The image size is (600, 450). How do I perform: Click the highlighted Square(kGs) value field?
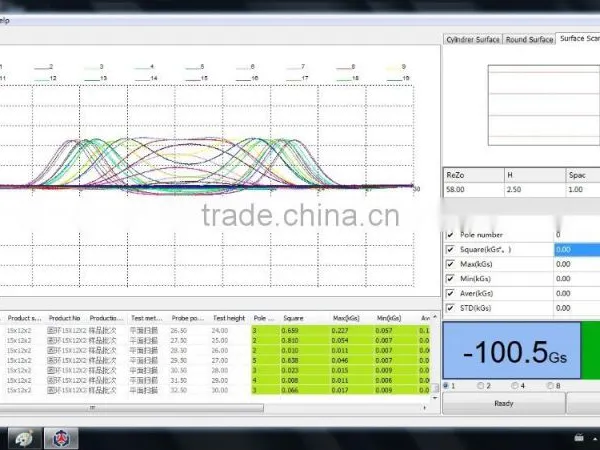(x=577, y=249)
